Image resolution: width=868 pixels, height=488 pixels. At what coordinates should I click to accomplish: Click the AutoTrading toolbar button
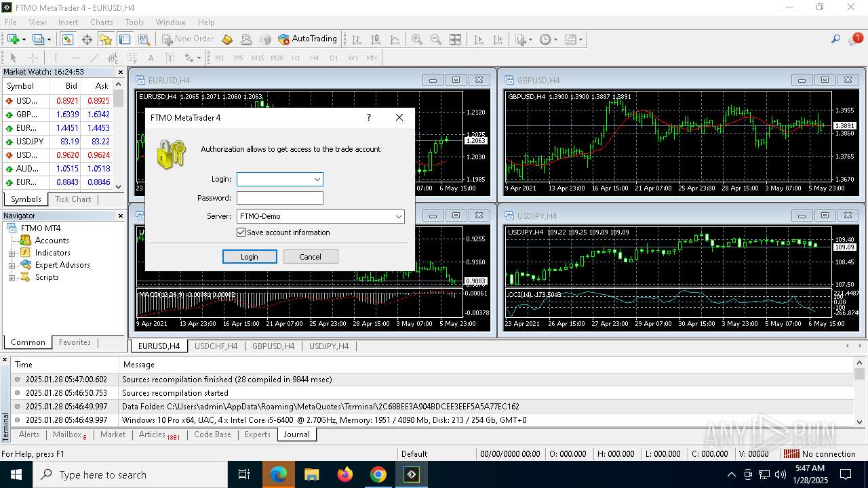pos(307,39)
